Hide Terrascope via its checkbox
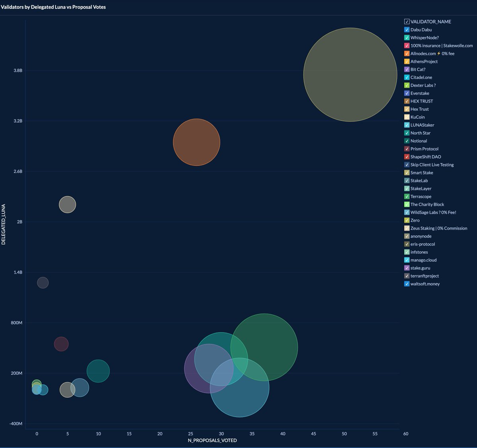 (407, 197)
